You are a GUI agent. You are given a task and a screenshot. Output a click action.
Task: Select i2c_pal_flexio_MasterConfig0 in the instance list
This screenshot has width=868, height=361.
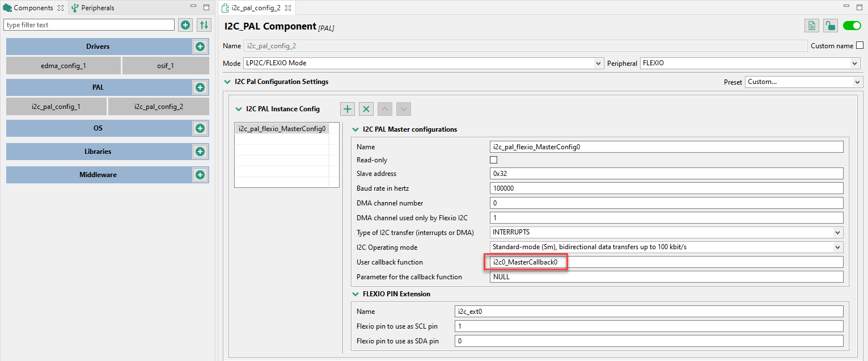(282, 129)
